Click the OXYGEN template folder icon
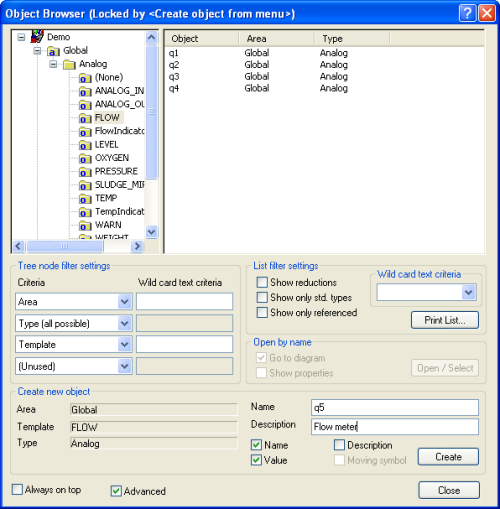500x509 pixels. point(85,158)
